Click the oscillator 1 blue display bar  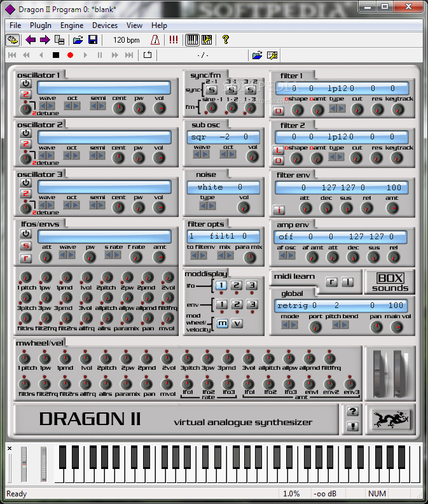point(104,88)
